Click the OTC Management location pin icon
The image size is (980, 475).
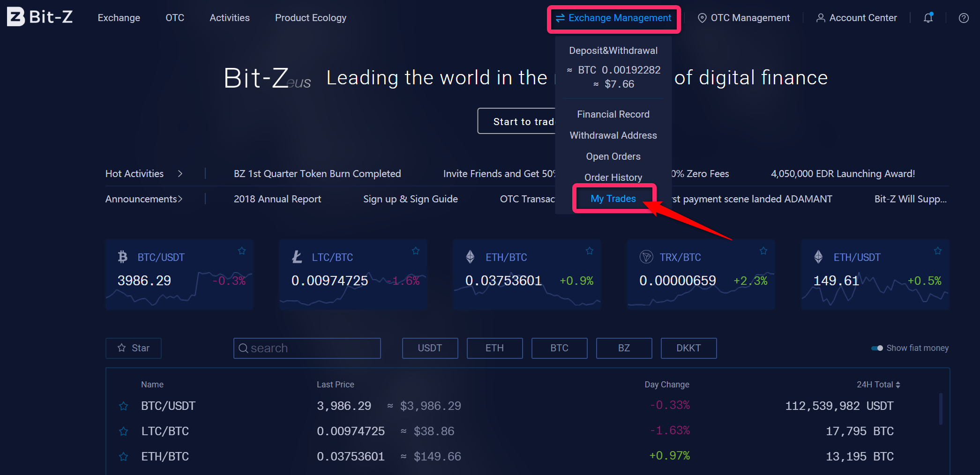click(x=702, y=18)
